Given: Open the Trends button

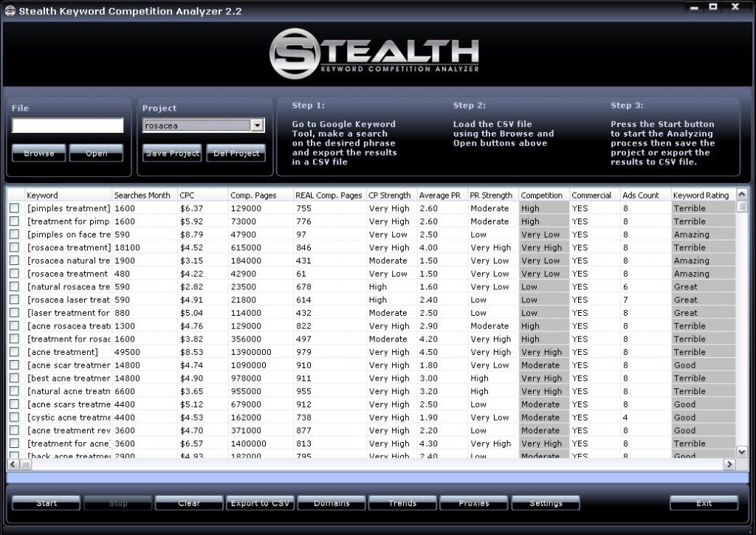Looking at the screenshot, I should 402,503.
